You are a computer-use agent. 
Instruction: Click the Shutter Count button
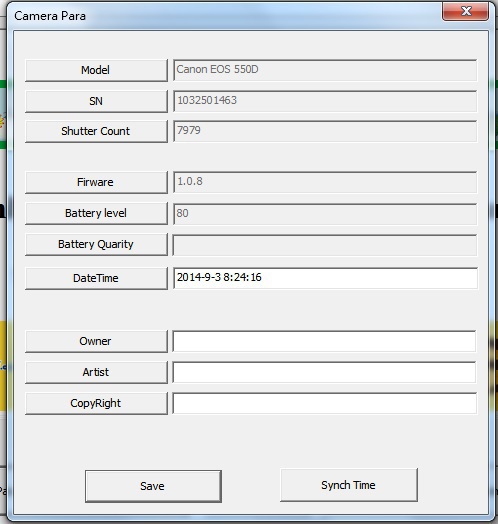click(x=96, y=131)
